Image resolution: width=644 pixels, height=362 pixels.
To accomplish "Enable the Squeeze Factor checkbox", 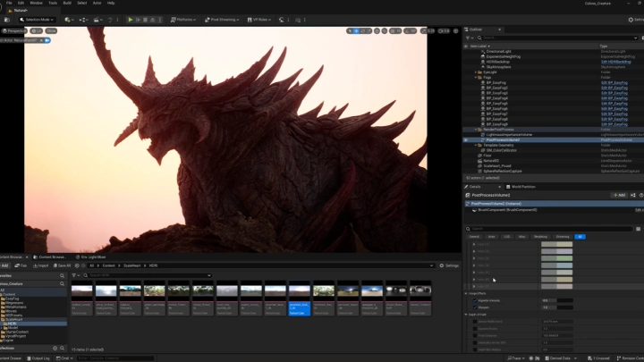I will (x=475, y=329).
